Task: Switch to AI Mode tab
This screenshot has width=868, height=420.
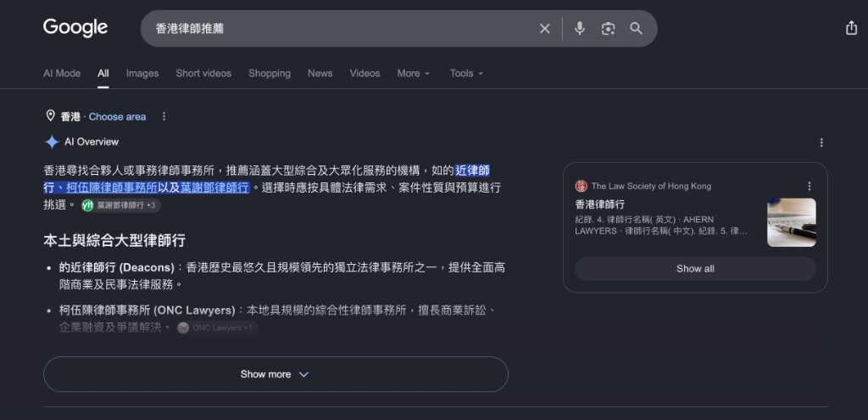Action: [x=62, y=73]
